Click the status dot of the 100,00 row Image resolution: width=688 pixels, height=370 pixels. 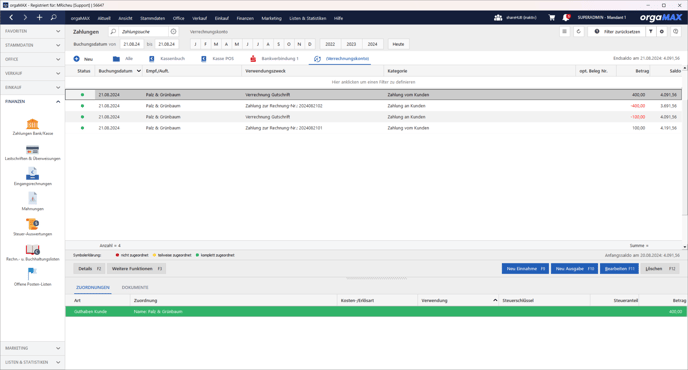click(x=82, y=128)
